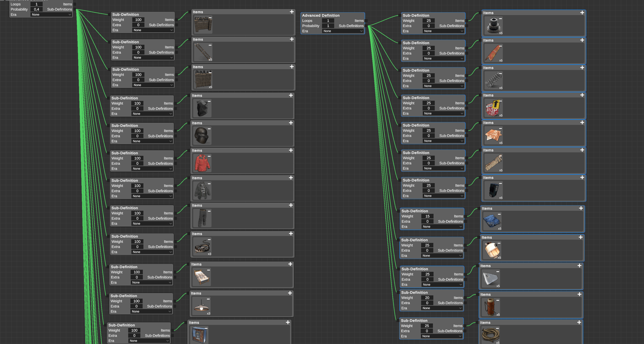
Task: Add item to panel containing the gears
Action: pyautogui.click(x=582, y=13)
